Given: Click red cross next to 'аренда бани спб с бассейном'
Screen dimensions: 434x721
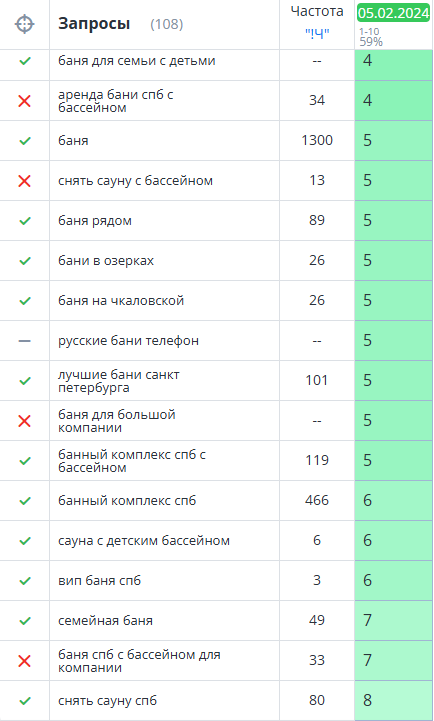Looking at the screenshot, I should click(24, 101).
